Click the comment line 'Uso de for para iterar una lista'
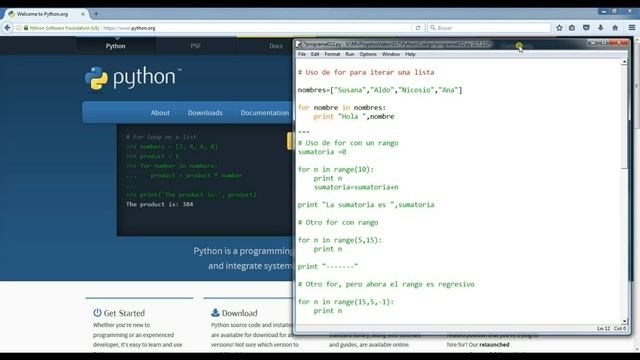 pos(366,72)
